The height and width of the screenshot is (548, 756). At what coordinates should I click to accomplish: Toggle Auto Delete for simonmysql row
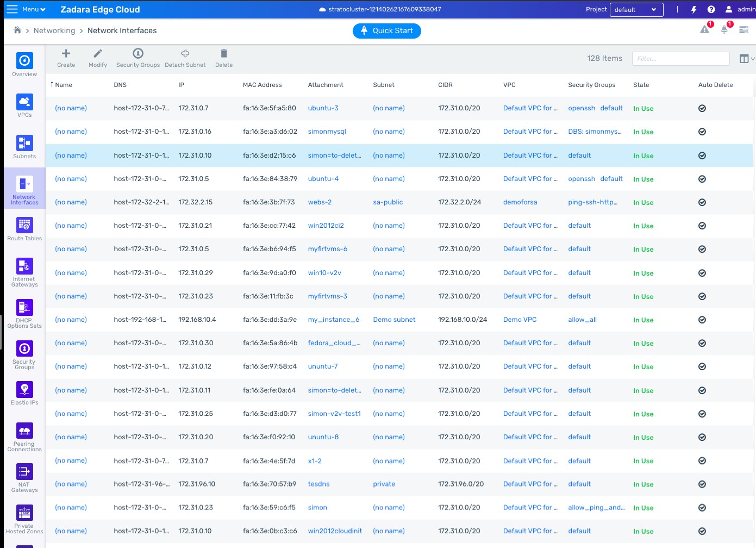coord(702,132)
